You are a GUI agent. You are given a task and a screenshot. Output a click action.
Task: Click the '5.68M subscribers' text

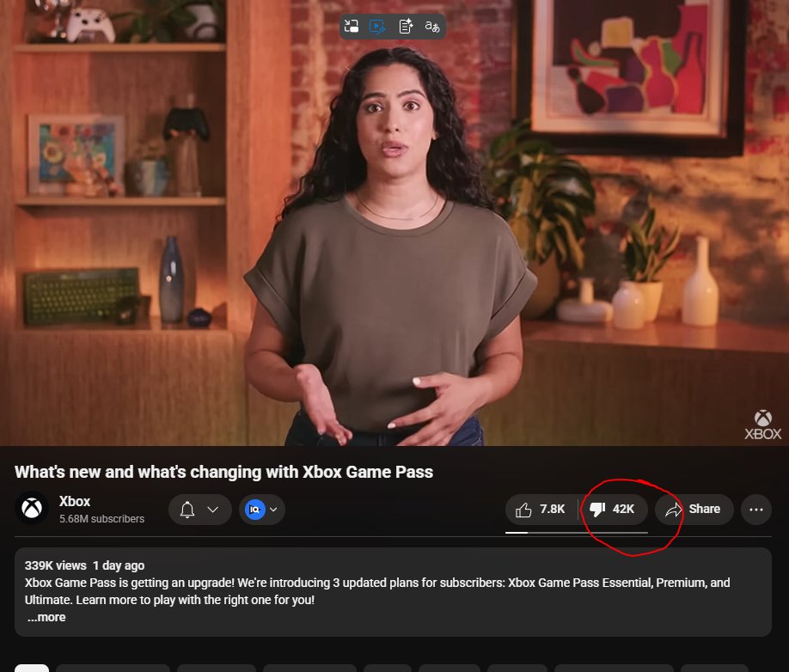click(101, 518)
